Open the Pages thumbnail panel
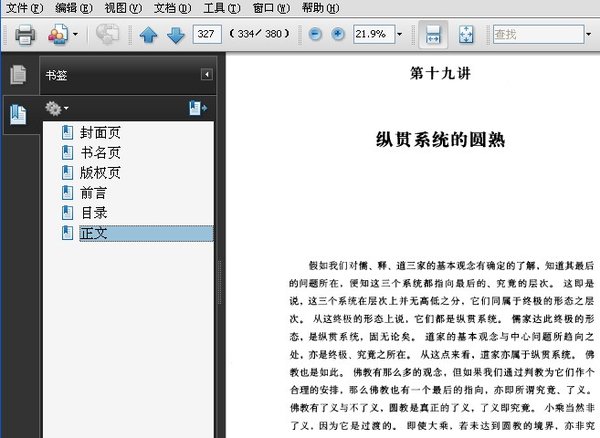Screen dimensions: 600x438 pyautogui.click(x=17, y=75)
